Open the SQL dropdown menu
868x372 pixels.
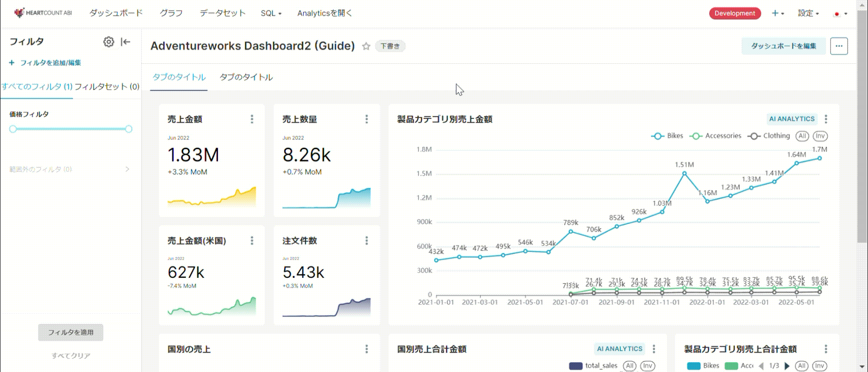[x=271, y=13]
